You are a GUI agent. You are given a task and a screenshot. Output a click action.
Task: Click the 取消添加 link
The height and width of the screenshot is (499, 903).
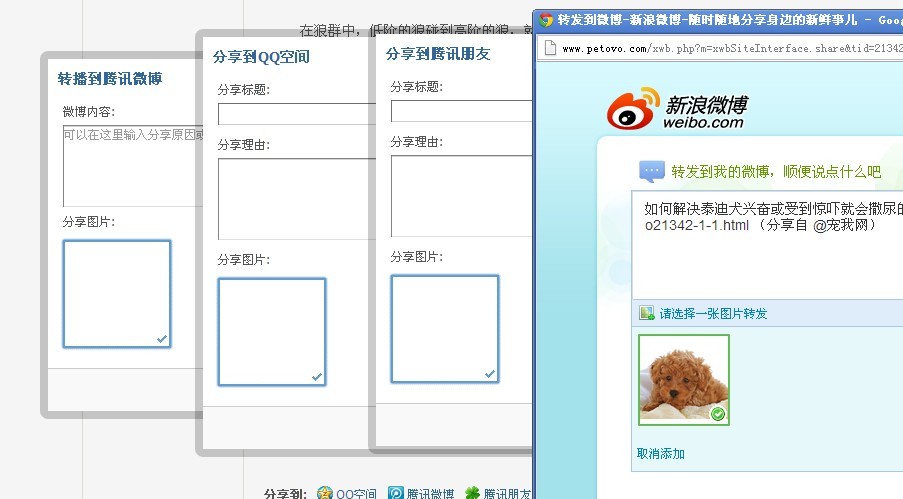click(661, 453)
